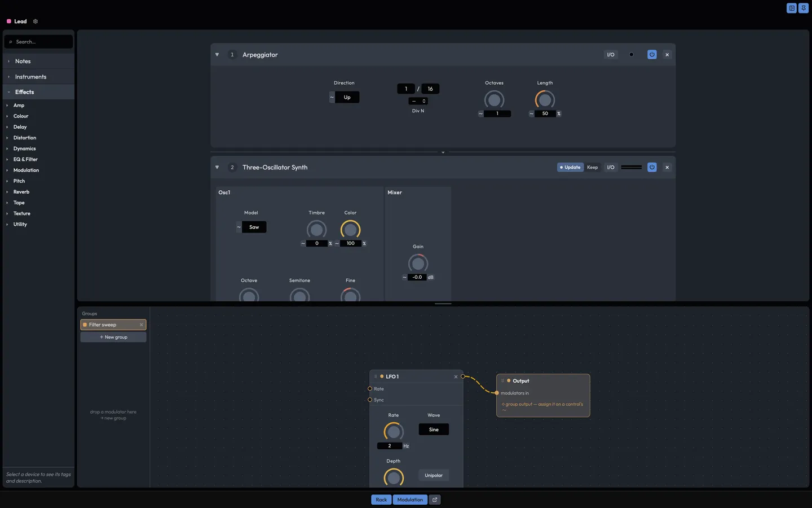This screenshot has width=812, height=508.
Task: Toggle the Unipolar mode on LFO 1
Action: click(434, 475)
